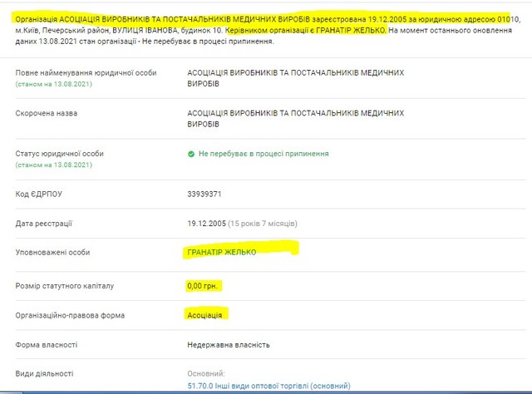
Task: Click the Форма власності label
Action: (x=46, y=345)
